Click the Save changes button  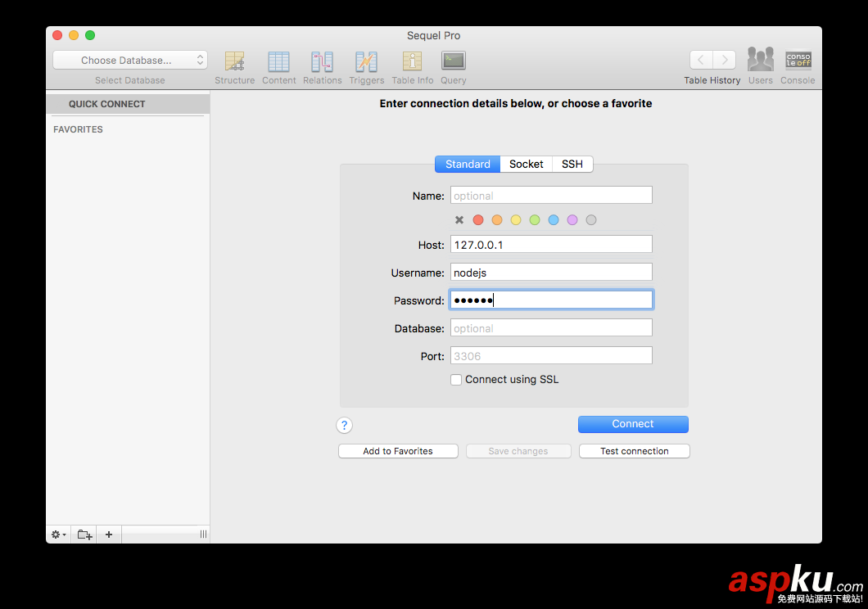click(518, 451)
